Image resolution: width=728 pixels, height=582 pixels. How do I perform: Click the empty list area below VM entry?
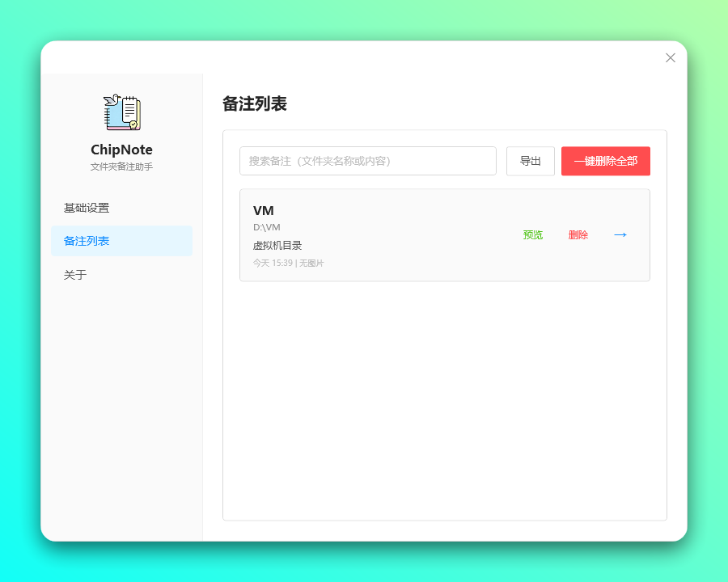(x=444, y=396)
